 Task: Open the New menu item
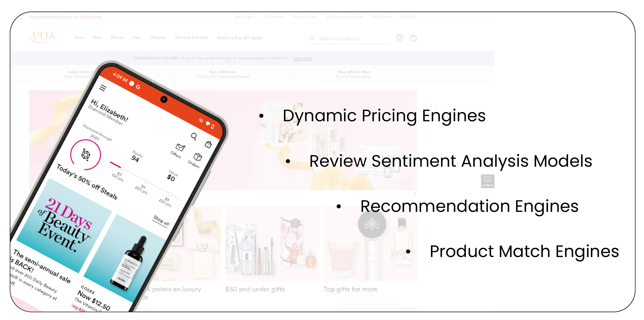[97, 37]
